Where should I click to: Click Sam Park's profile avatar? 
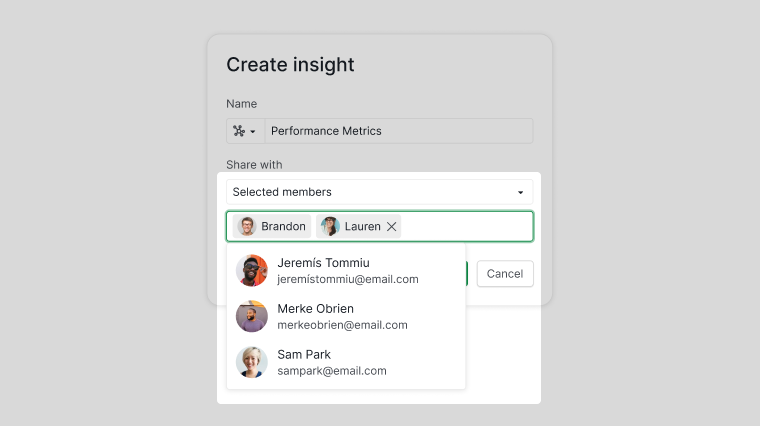point(252,362)
